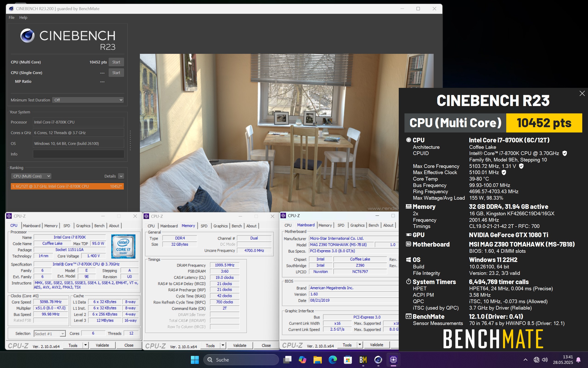Open Task View from taskbar
Screen dimensions: 588x368
coord(287,359)
